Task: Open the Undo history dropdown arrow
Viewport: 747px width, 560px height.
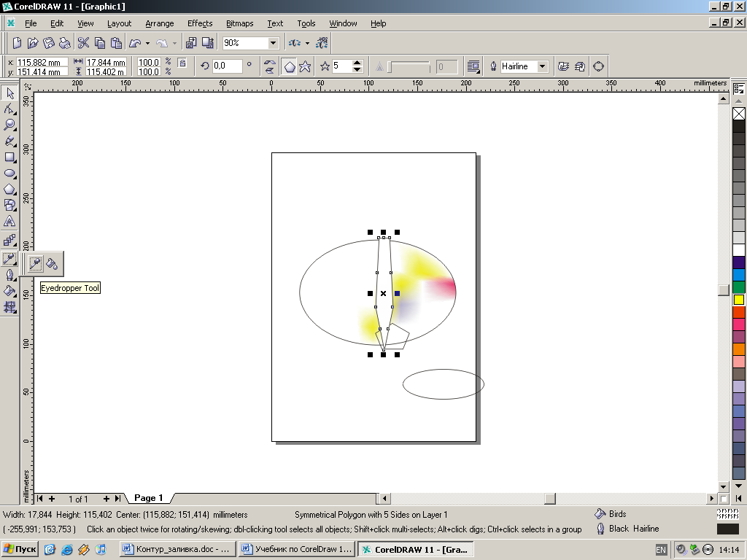Action: pos(147,43)
